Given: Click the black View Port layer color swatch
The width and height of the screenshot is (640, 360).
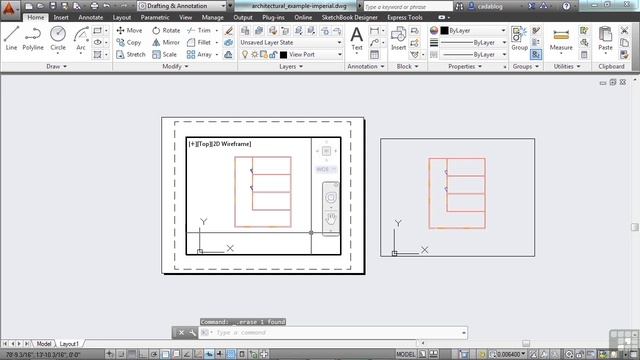Looking at the screenshot, I should (283, 55).
